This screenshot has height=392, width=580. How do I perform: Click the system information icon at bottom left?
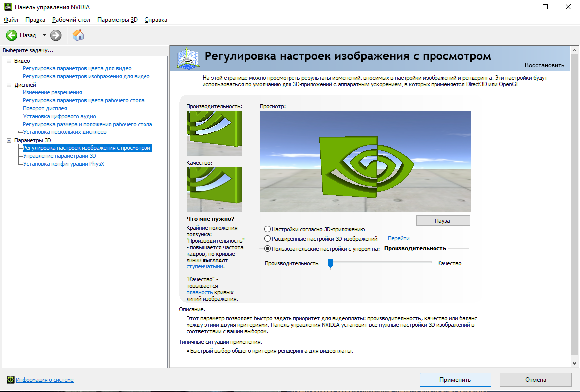pyautogui.click(x=11, y=380)
